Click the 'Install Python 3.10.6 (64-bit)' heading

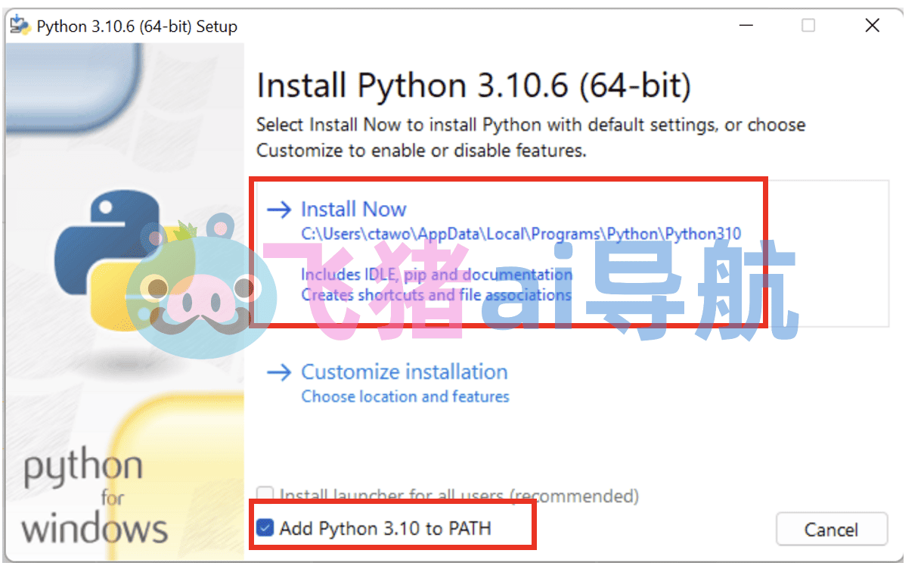[473, 86]
